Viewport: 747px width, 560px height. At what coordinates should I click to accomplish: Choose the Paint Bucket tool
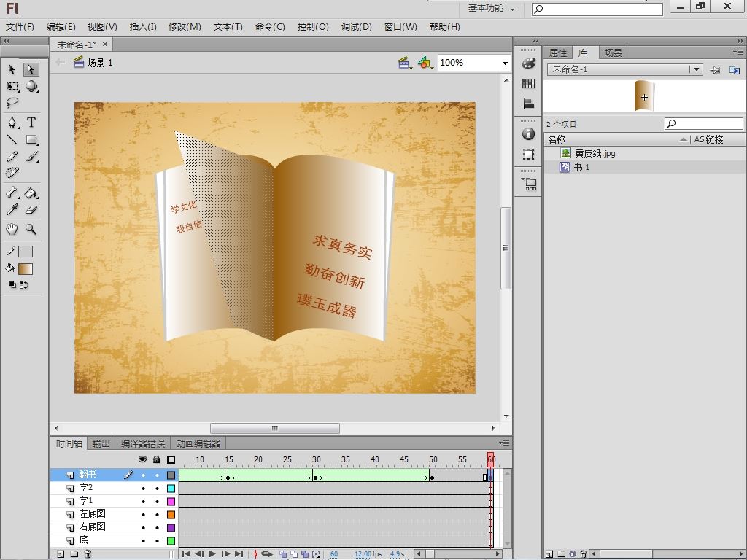[x=31, y=193]
